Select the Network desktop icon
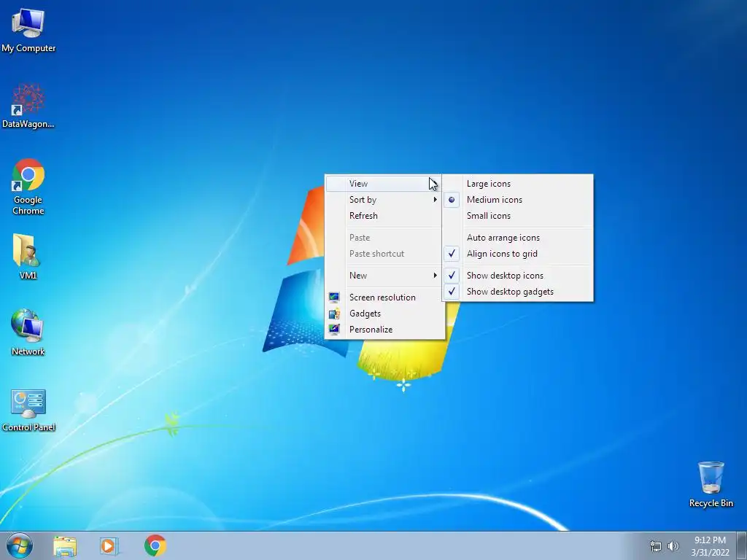The width and height of the screenshot is (747, 560). 28,332
